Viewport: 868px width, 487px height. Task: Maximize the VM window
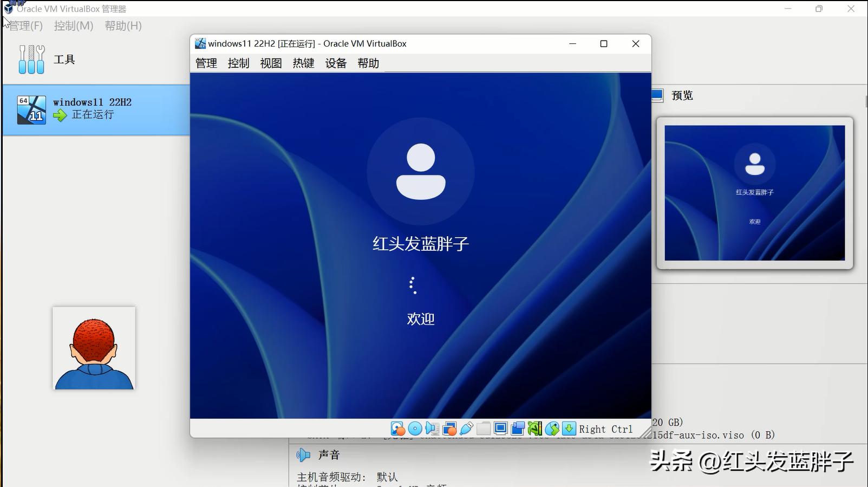(604, 44)
